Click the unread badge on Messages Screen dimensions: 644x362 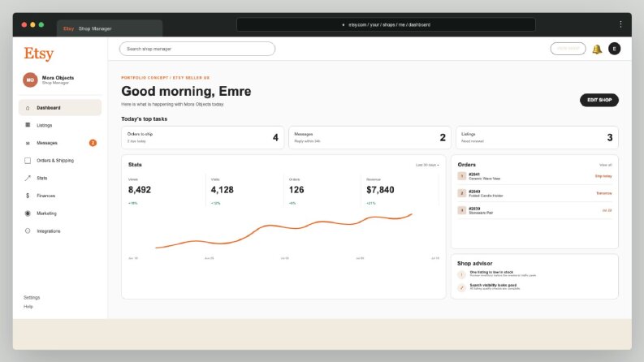[x=93, y=143]
